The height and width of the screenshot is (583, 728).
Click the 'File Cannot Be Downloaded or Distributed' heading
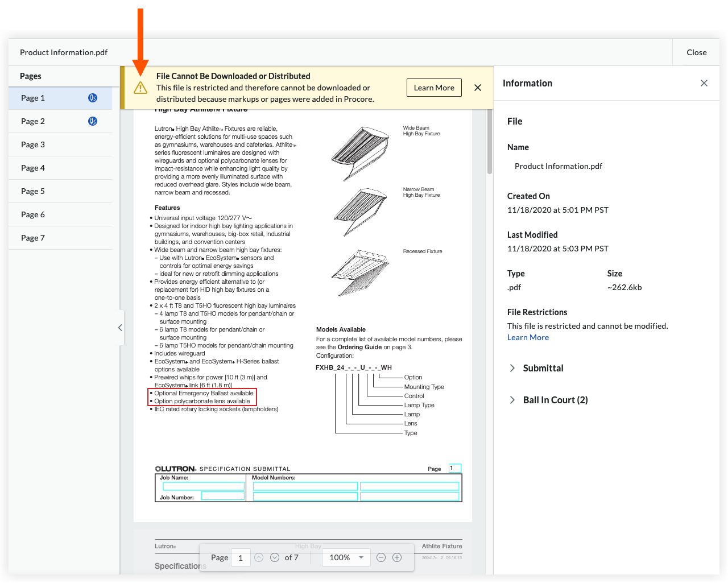click(233, 76)
